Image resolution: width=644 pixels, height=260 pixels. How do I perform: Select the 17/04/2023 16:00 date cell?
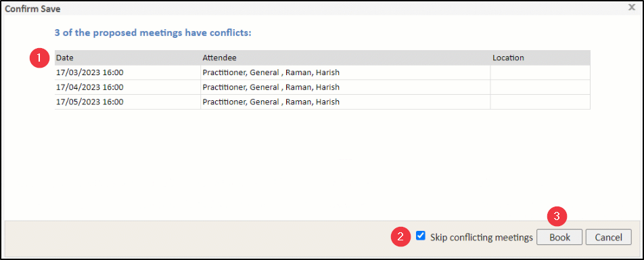(127, 87)
